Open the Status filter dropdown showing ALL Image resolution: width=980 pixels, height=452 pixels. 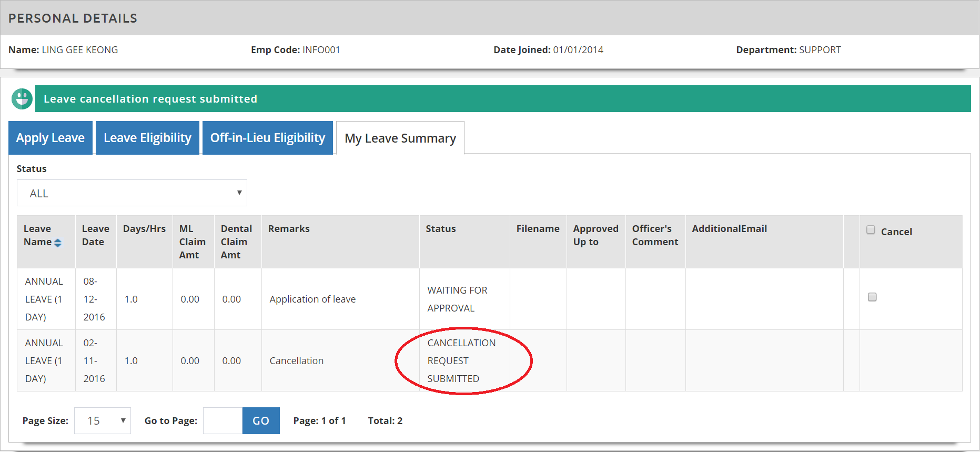click(x=132, y=193)
